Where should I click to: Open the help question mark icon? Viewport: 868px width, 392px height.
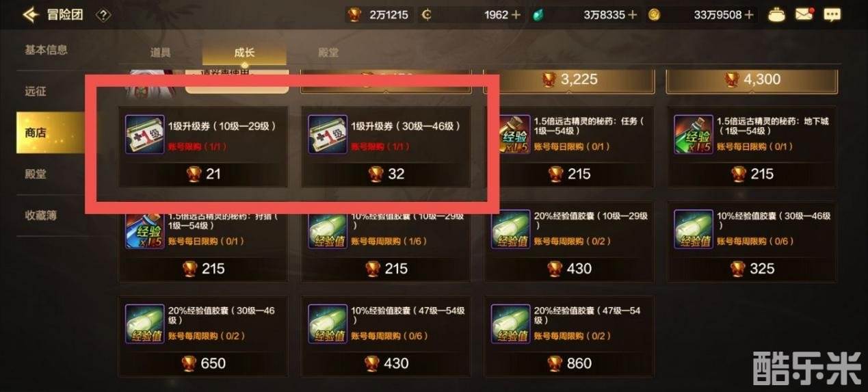point(103,14)
